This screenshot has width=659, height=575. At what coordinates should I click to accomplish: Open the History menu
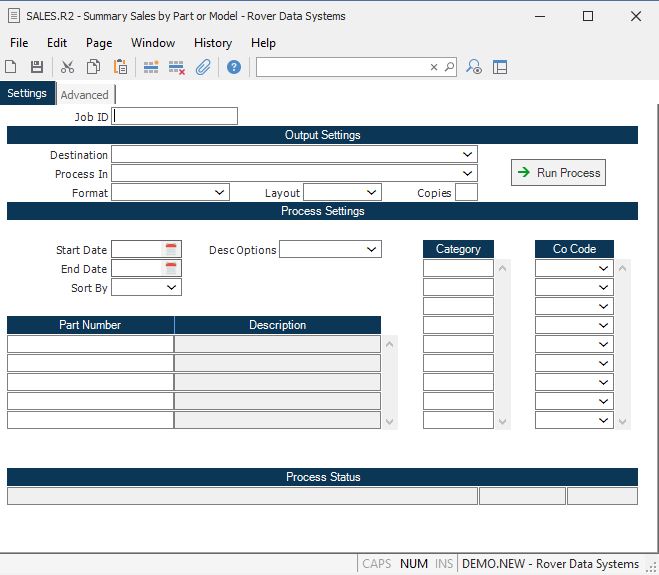click(x=212, y=43)
